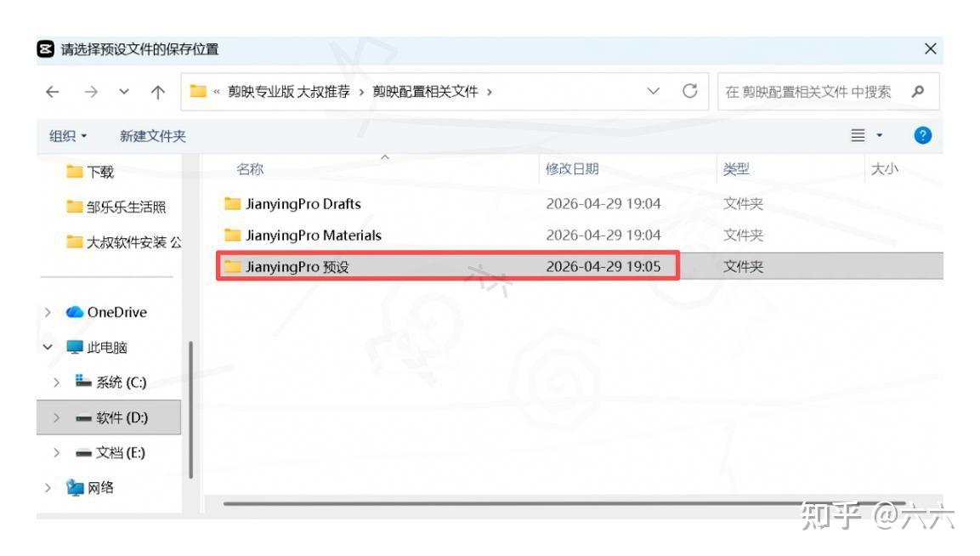Open view options dropdown arrow
The image size is (980, 556).
pyautogui.click(x=880, y=135)
